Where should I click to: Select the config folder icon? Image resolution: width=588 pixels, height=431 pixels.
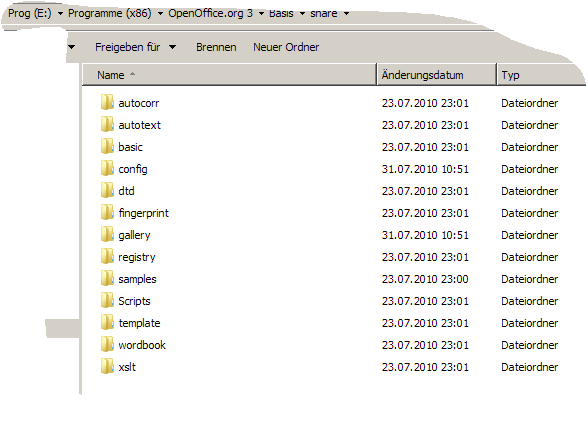coord(107,169)
